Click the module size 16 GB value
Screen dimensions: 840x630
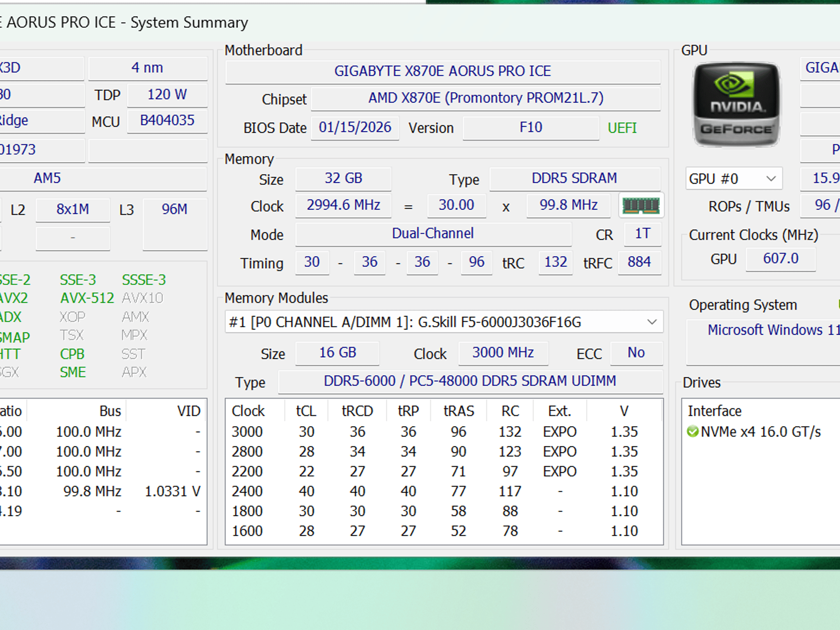[338, 353]
